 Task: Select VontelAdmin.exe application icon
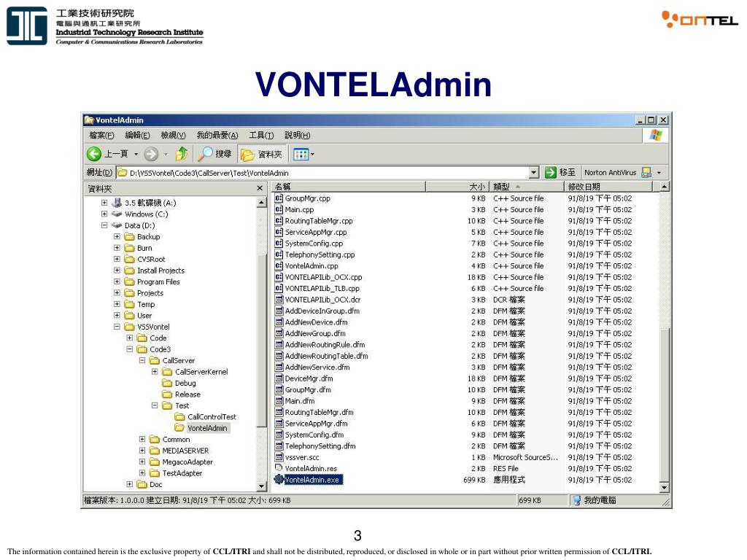pyautogui.click(x=279, y=480)
